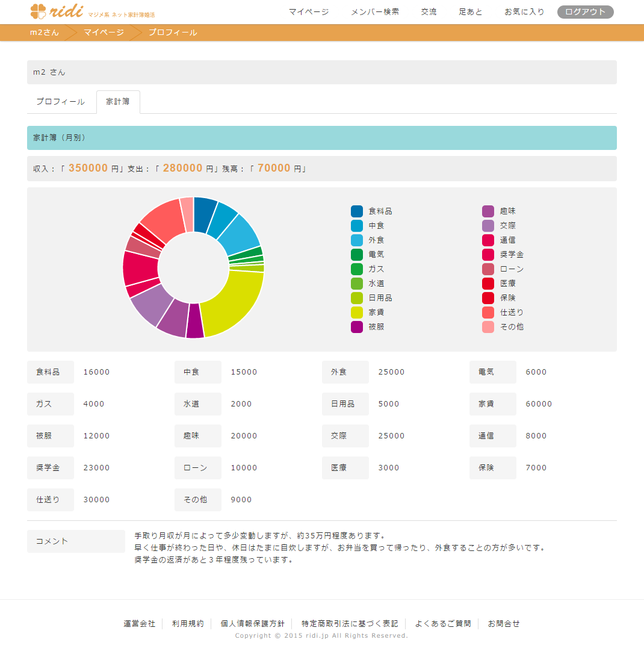Click the ログアウト button
644x660 pixels.
(x=585, y=12)
